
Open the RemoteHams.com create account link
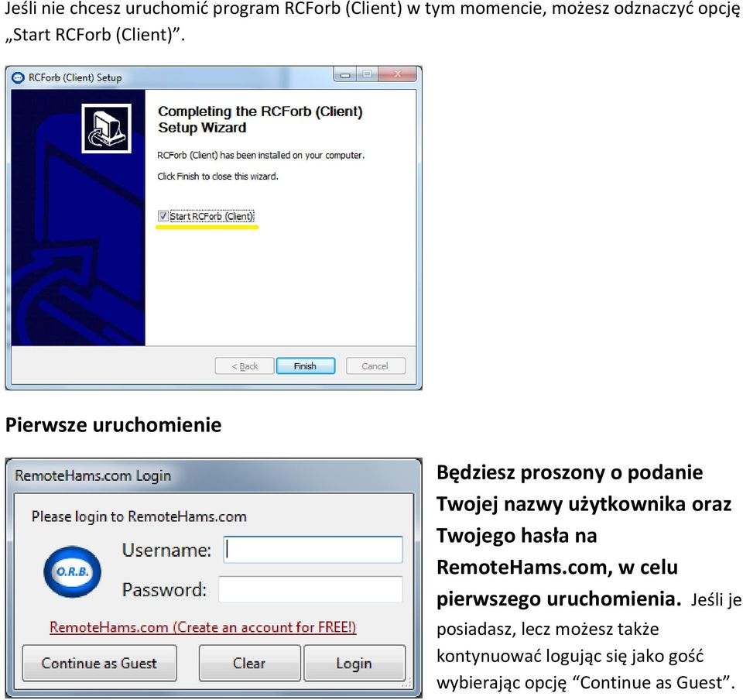pyautogui.click(x=203, y=627)
